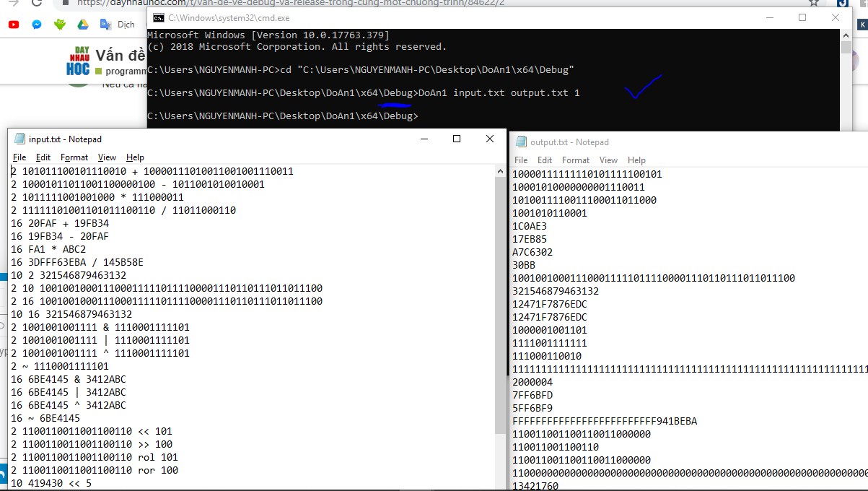
Task: Maximize the cmd.exe window
Action: (x=802, y=17)
